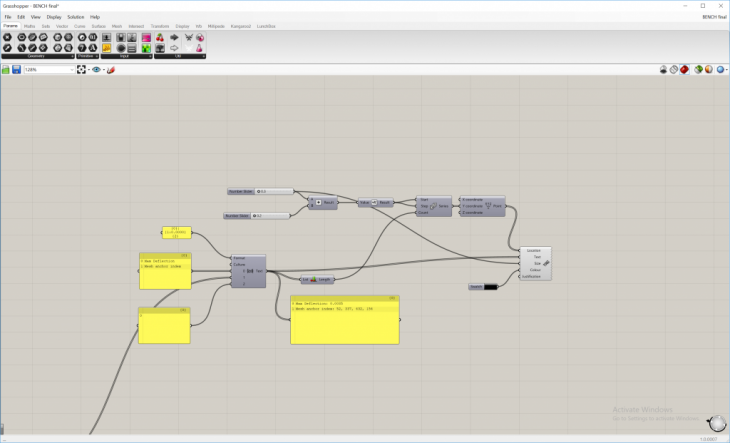Click the Series component icon
730x443 pixels.
pos(432,205)
